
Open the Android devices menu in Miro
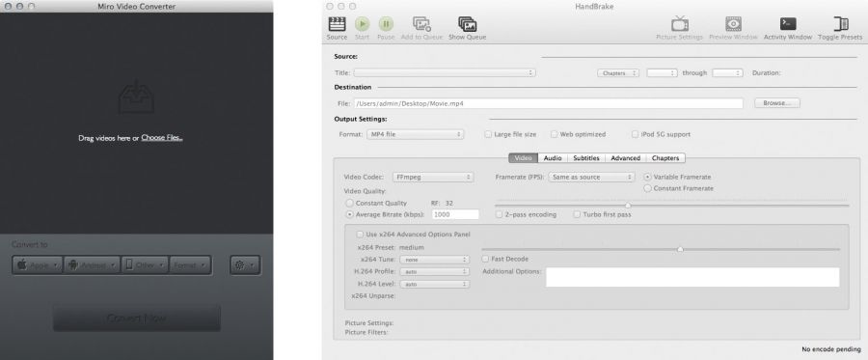[92, 265]
